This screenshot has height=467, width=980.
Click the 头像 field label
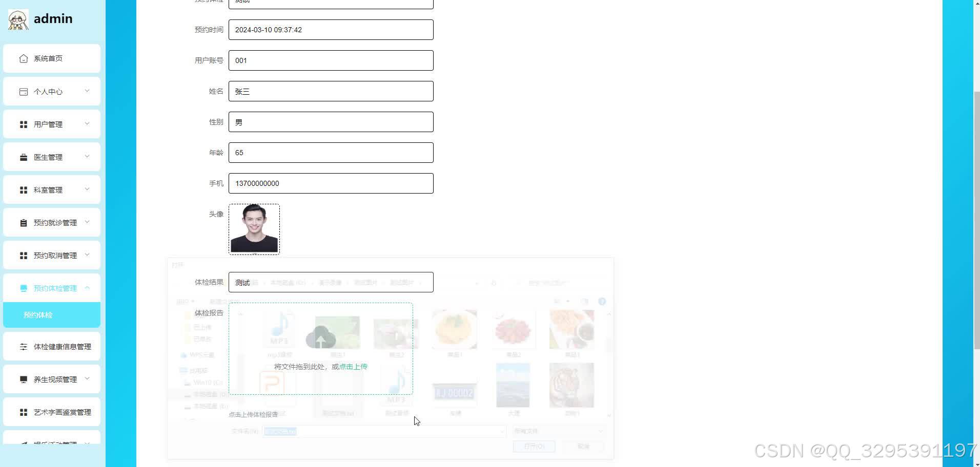pyautogui.click(x=216, y=214)
